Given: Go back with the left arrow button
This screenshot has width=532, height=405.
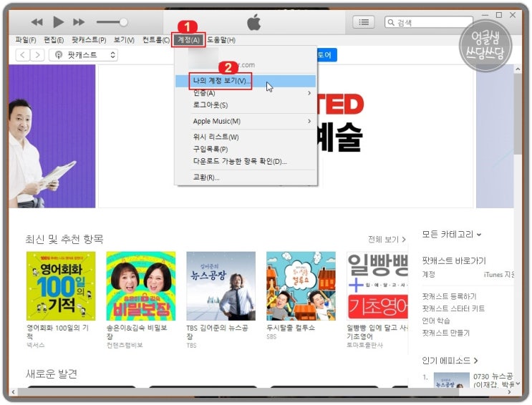Looking at the screenshot, I should tap(23, 55).
